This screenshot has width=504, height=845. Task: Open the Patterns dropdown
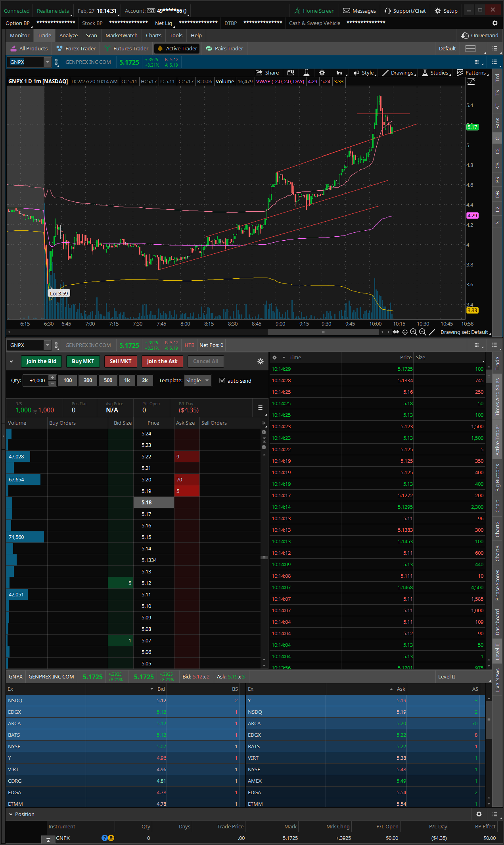coord(473,73)
